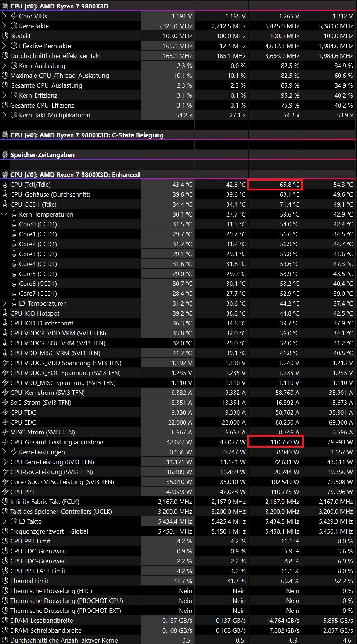Image resolution: width=357 pixels, height=644 pixels.
Task: Click thermometer icon of CPU-Gehäuse (Durchschnitt)
Action: click(x=5, y=194)
